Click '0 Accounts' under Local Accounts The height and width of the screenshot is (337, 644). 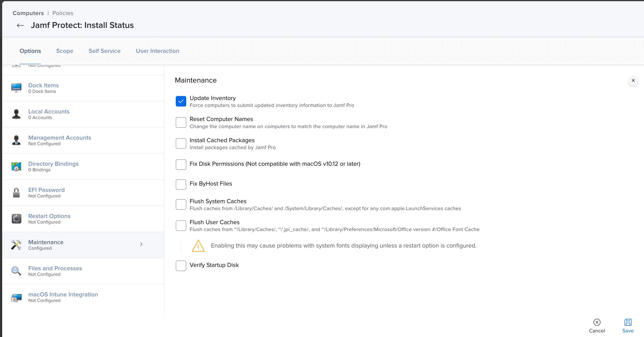[40, 118]
